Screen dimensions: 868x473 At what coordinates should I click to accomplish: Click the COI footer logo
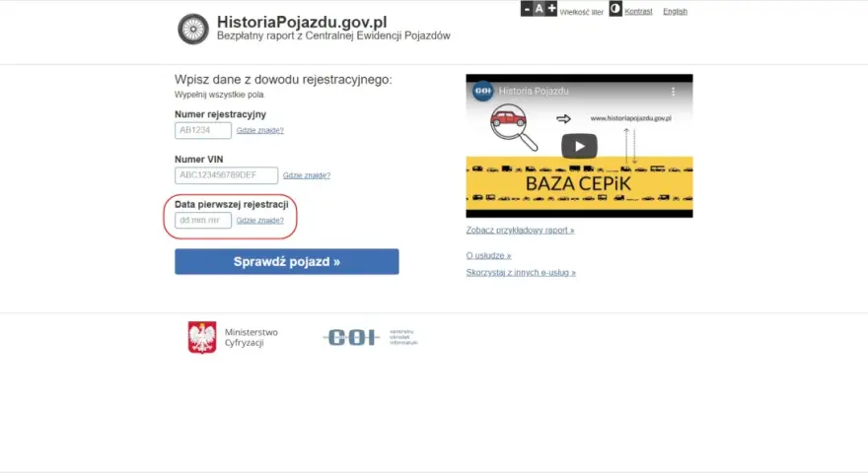click(370, 337)
